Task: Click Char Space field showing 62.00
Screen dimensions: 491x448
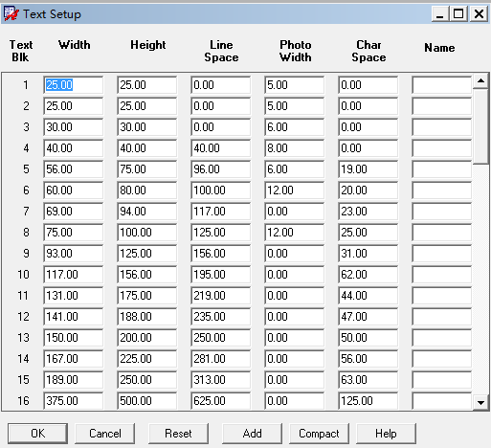Action: click(368, 275)
